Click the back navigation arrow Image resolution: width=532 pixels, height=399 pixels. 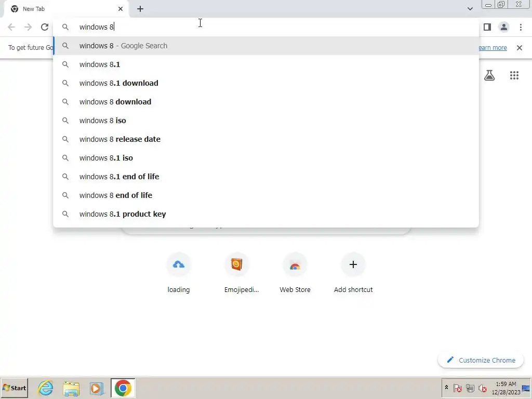(11, 27)
